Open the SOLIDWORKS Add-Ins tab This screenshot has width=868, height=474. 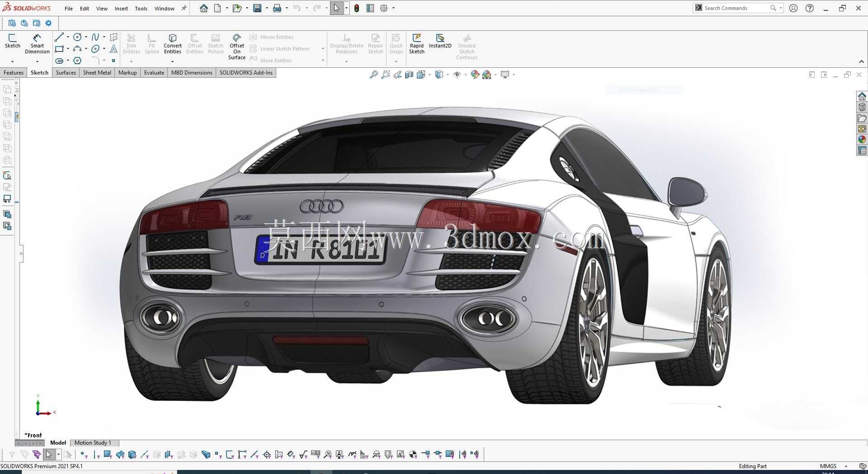[x=246, y=73]
